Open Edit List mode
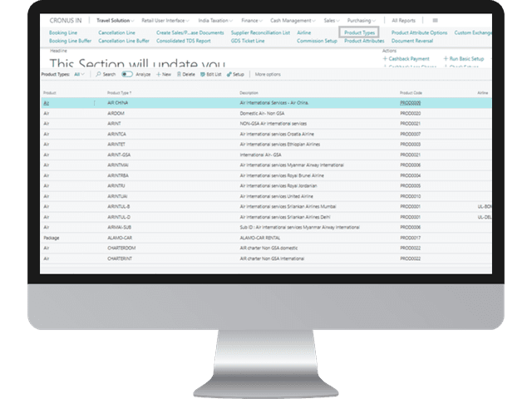 (x=210, y=74)
